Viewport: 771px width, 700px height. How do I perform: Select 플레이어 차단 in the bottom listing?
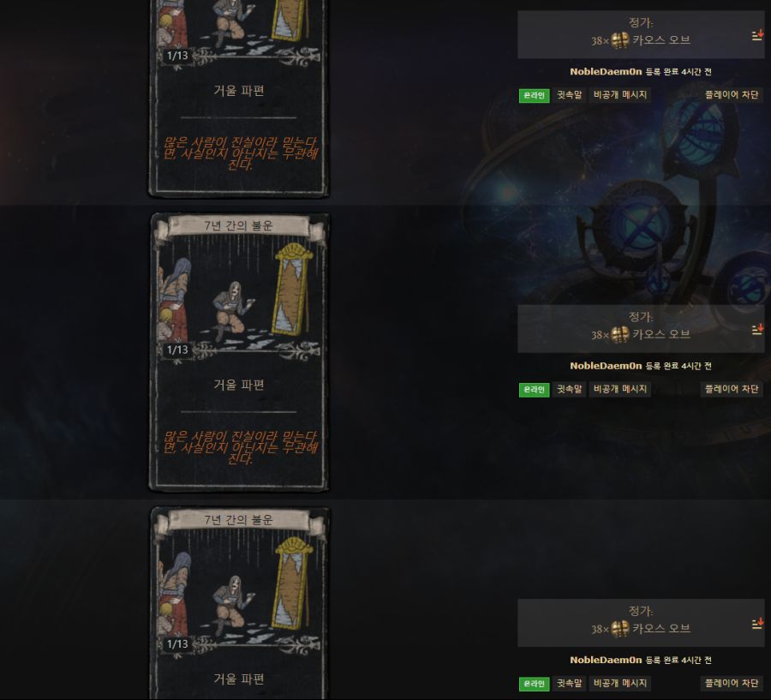(732, 683)
